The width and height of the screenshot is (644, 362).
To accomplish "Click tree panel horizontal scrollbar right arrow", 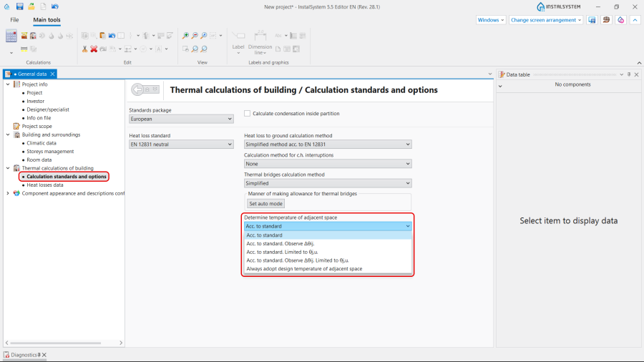I will (121, 343).
